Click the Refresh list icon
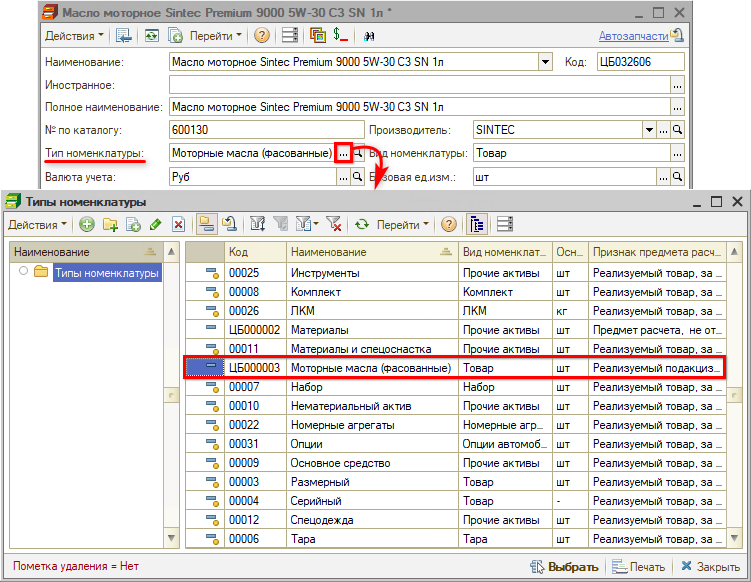751x582 pixels. (362, 225)
